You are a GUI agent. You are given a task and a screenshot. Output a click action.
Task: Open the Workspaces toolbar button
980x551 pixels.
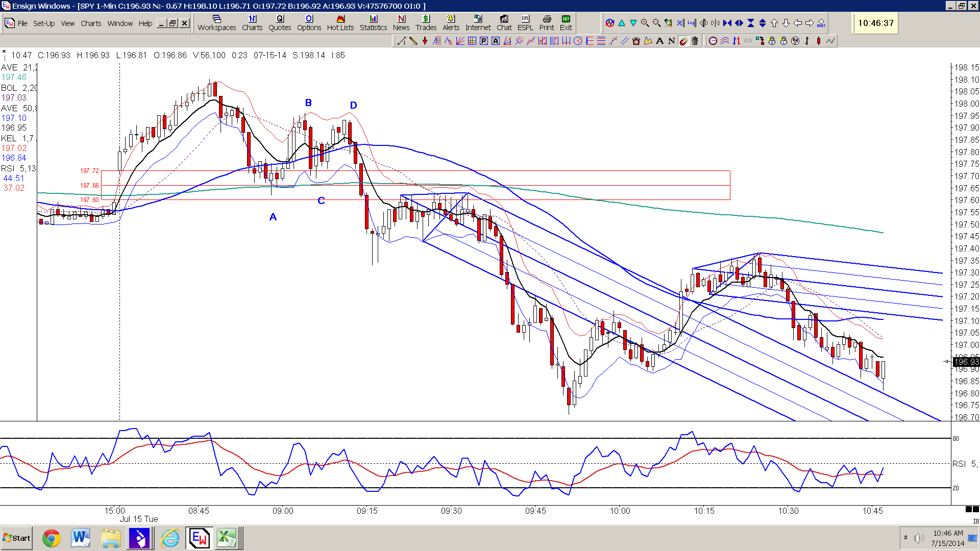tap(217, 23)
